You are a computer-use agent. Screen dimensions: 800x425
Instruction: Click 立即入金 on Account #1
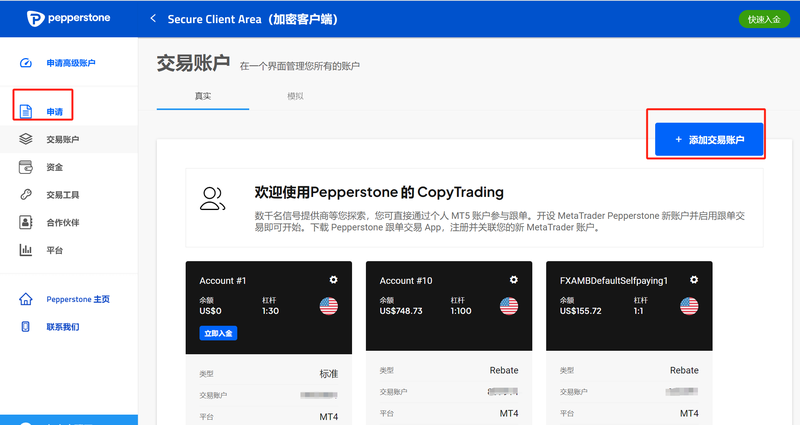coord(218,333)
